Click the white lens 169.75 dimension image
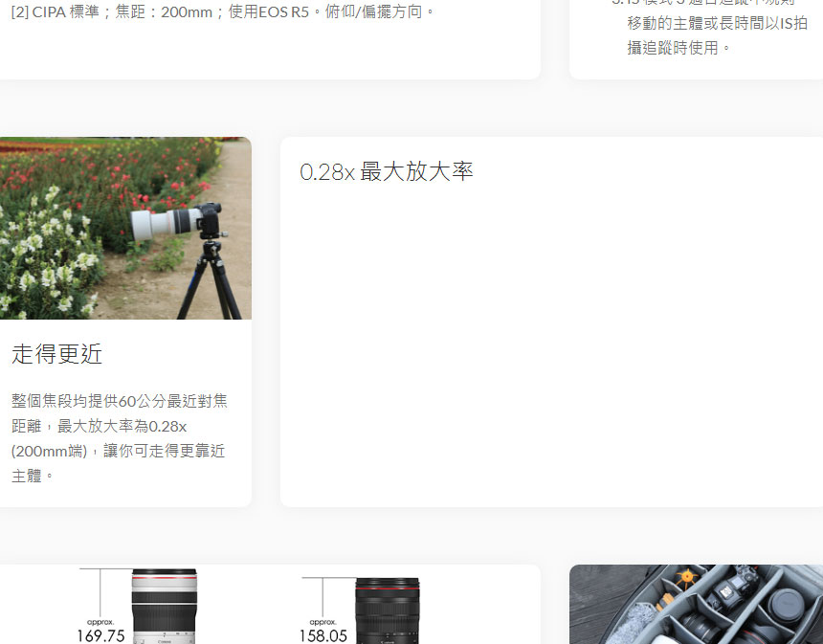This screenshot has height=644, width=823. [139, 606]
